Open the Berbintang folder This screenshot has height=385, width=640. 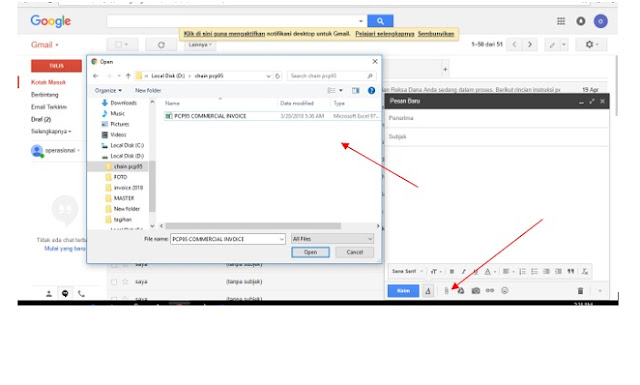pos(44,95)
